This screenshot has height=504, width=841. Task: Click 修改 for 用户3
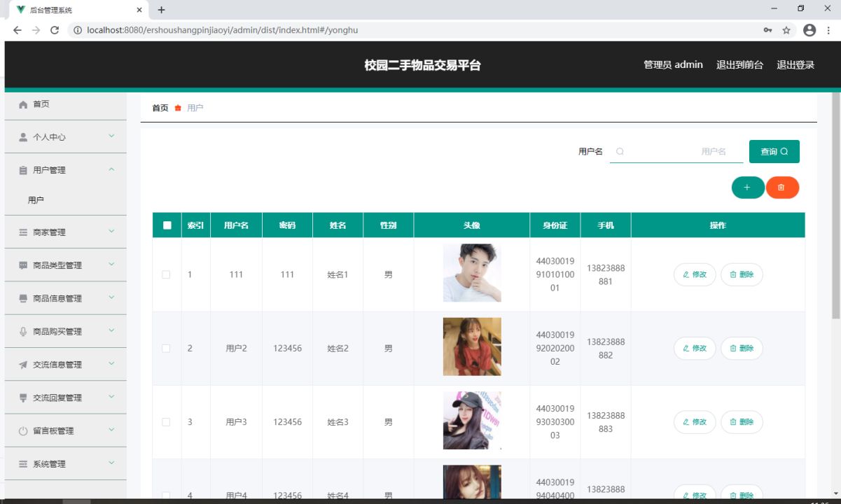pyautogui.click(x=695, y=422)
